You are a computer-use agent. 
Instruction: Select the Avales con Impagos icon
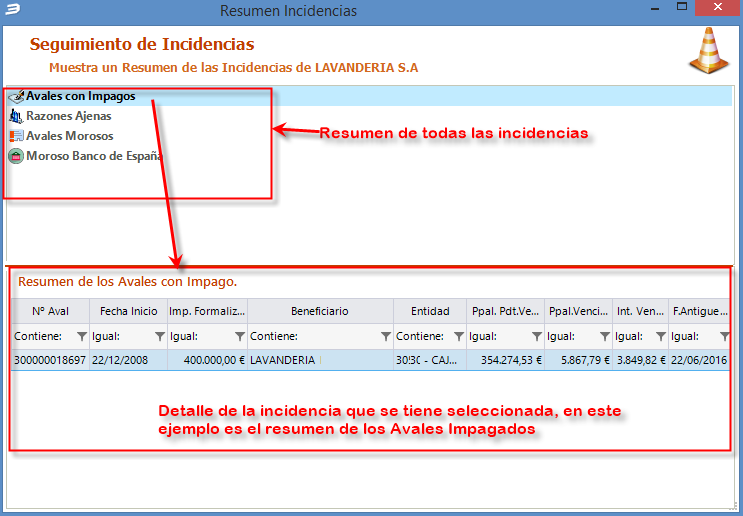point(16,96)
